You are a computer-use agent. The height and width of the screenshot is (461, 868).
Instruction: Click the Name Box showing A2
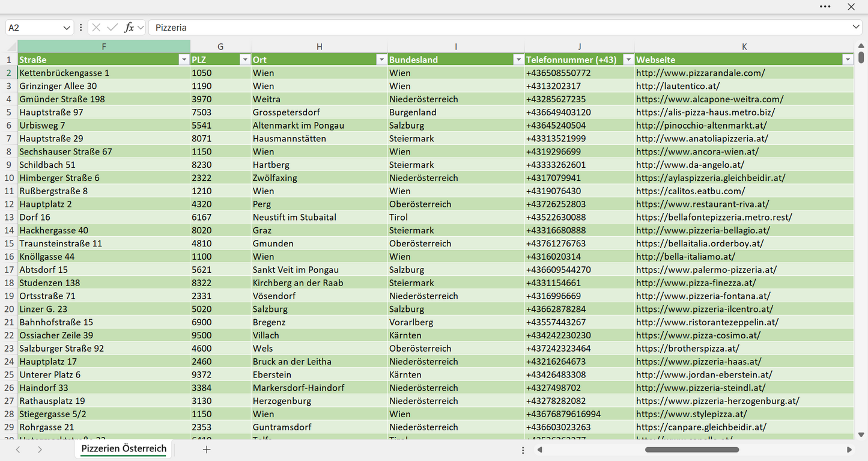click(33, 28)
